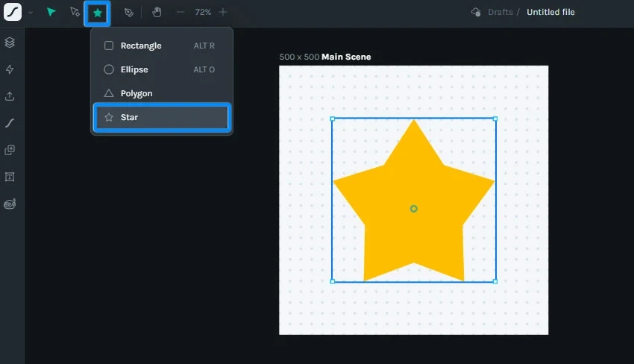Open the curve sidebar icon
The image size is (634, 364).
point(10,123)
